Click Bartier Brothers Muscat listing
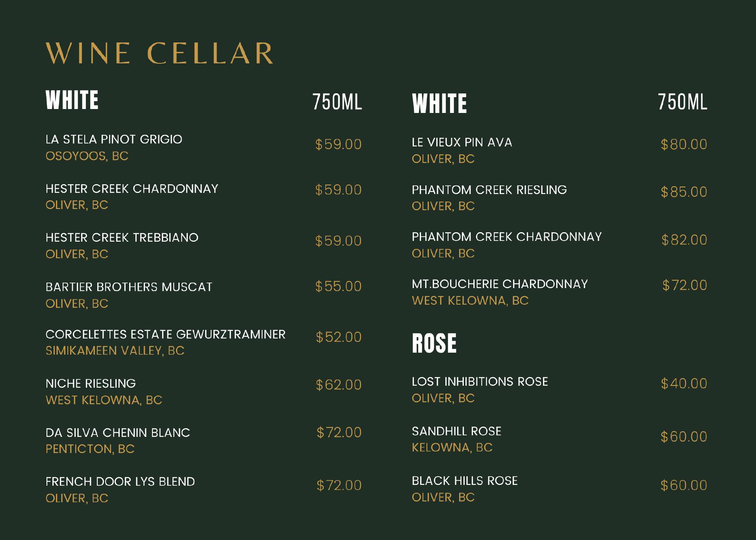 coord(129,287)
